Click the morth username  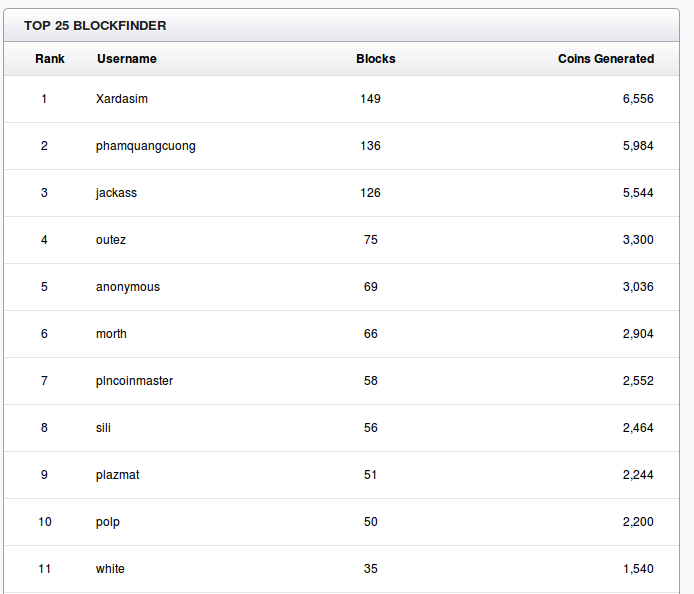[111, 334]
